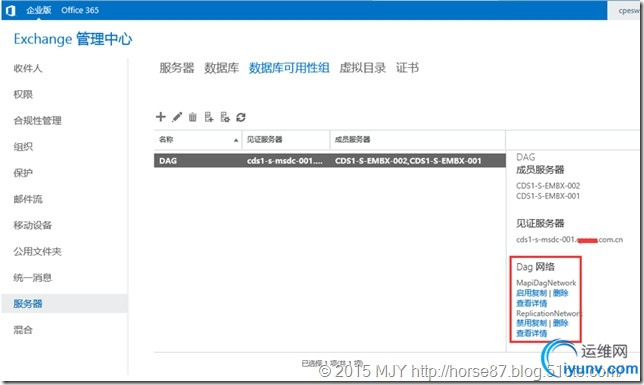Click 查看详情 under ReplicationNetwork

click(x=531, y=333)
